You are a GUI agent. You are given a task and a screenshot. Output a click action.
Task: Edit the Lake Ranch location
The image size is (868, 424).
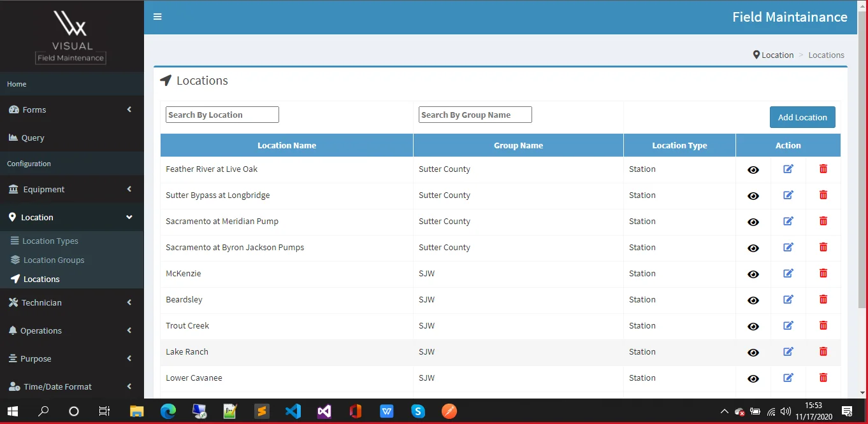(788, 351)
